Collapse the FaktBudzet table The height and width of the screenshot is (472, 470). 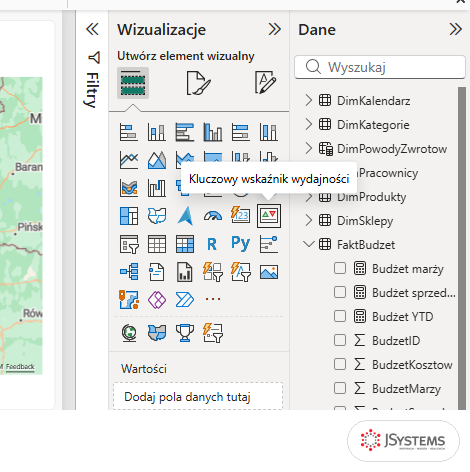point(309,244)
